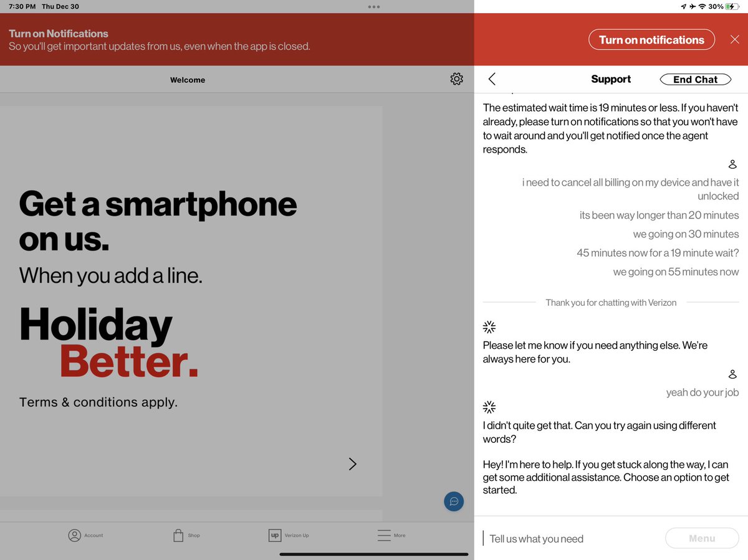748x560 pixels.
Task: Tap 'Hey! I'm here to help' message
Action: pyautogui.click(x=606, y=477)
